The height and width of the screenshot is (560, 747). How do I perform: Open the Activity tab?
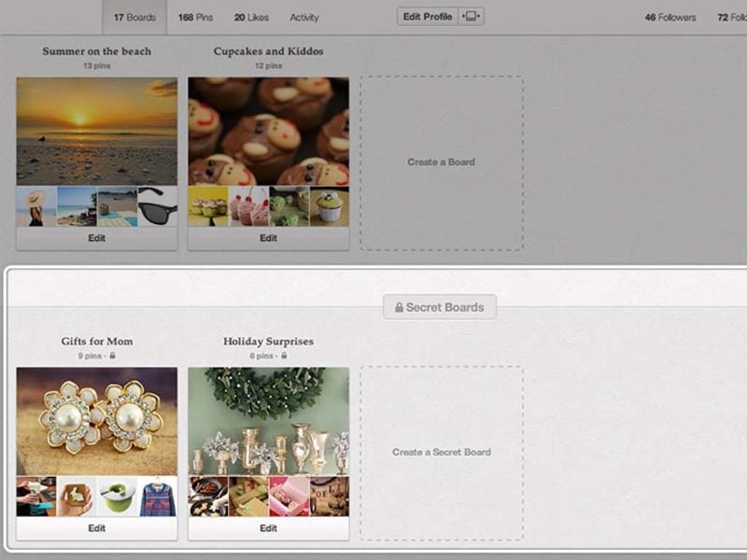(x=304, y=17)
